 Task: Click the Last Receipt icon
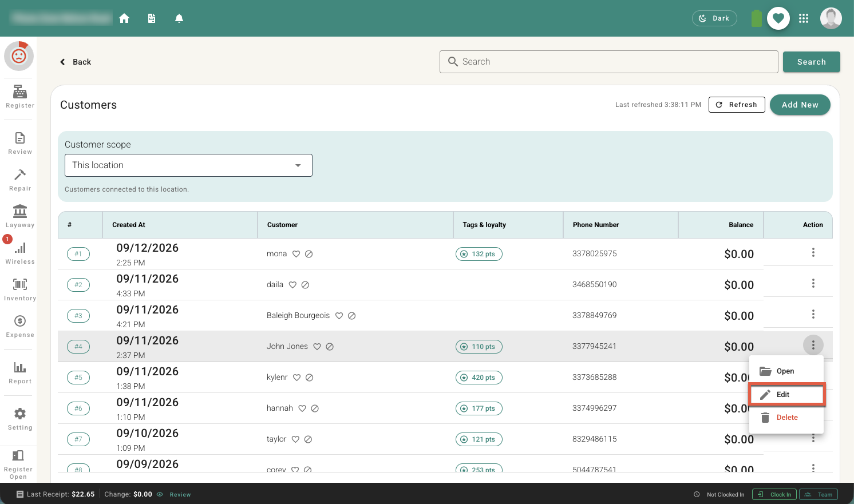[x=20, y=494]
